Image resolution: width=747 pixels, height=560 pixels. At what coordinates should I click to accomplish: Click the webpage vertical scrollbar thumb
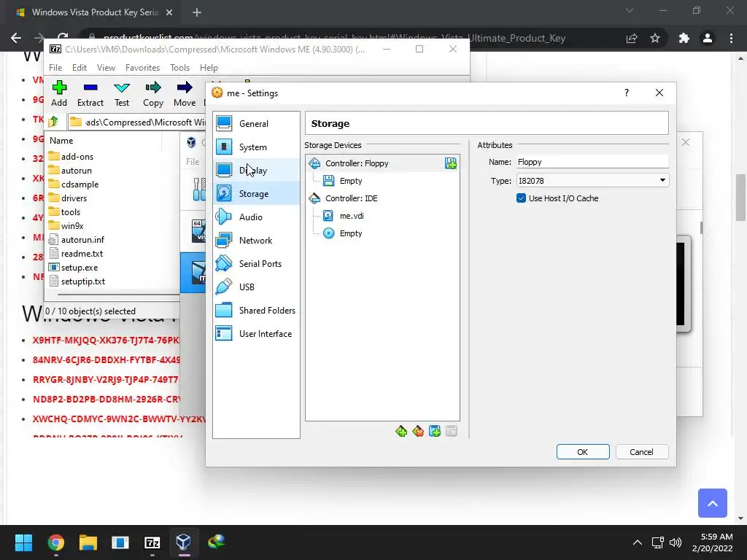click(x=740, y=197)
